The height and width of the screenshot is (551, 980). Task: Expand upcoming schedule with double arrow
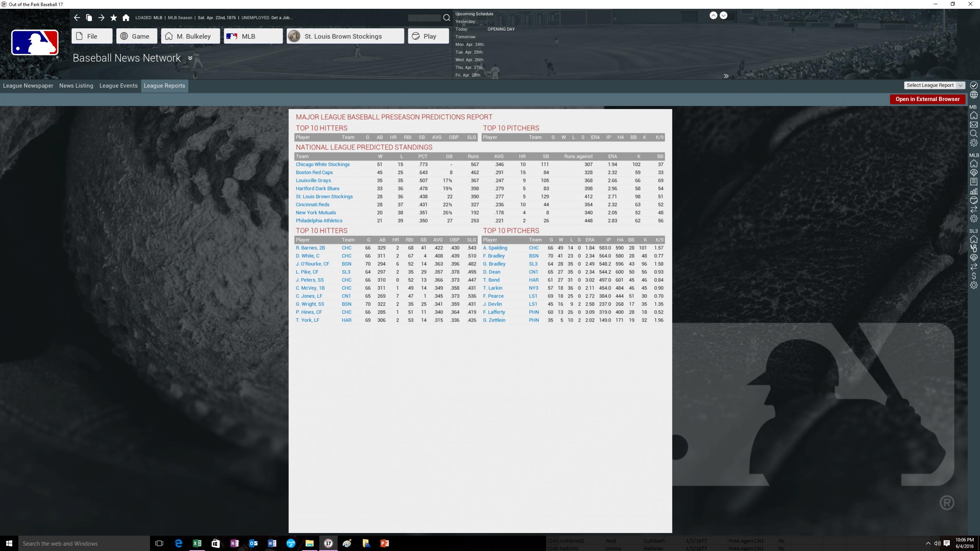coord(726,76)
